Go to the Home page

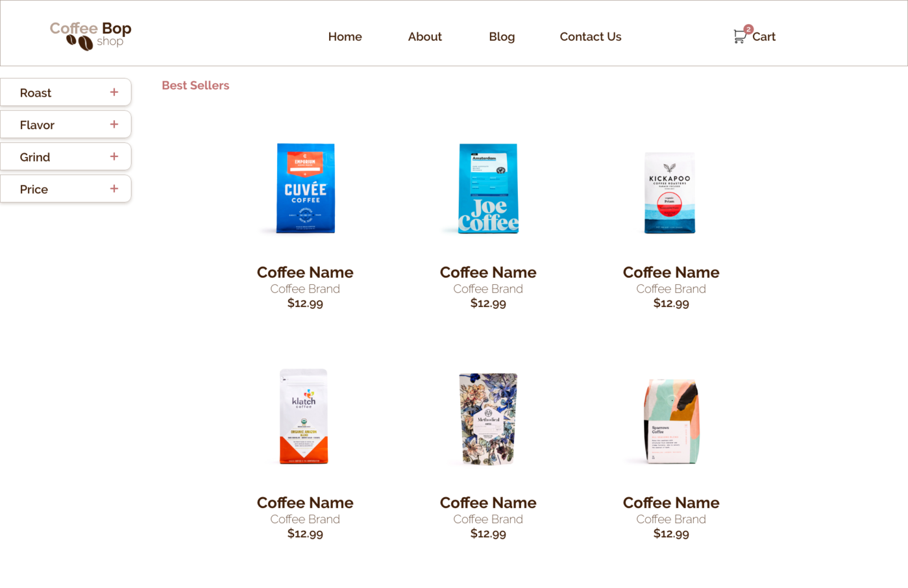coord(345,37)
